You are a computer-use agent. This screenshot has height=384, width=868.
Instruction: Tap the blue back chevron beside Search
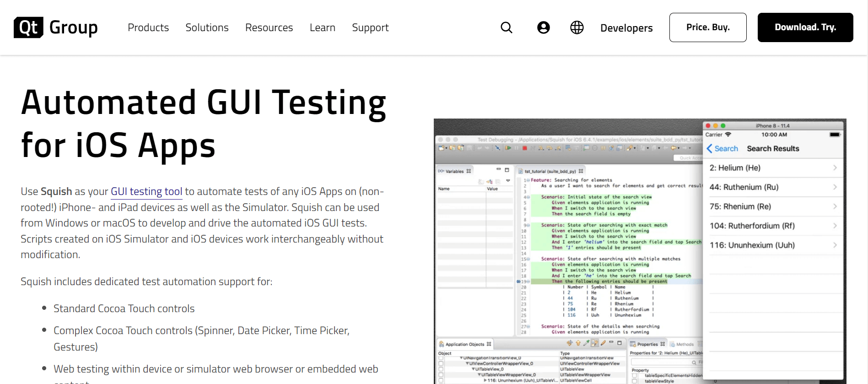pos(709,149)
